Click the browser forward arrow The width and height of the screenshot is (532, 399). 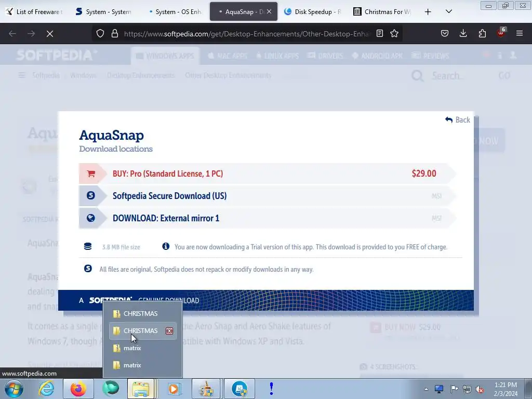pos(31,34)
